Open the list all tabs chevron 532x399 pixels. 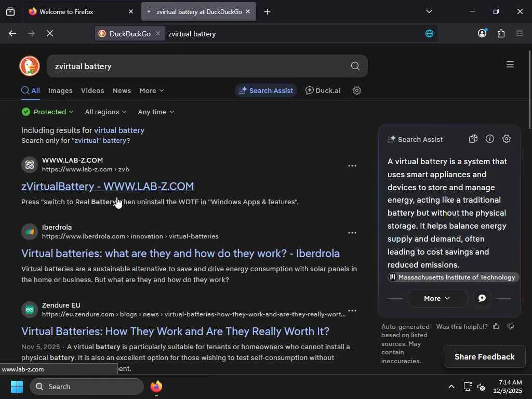(x=429, y=11)
